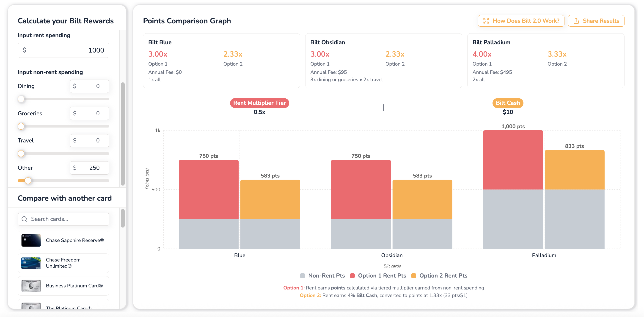Click the share icon in Share Results

pyautogui.click(x=576, y=21)
